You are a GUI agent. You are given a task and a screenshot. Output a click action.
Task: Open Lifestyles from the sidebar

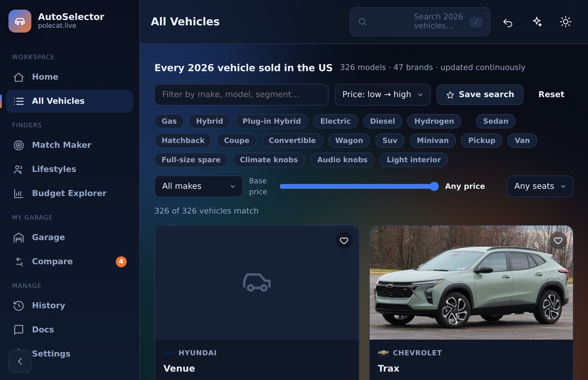[70, 169]
